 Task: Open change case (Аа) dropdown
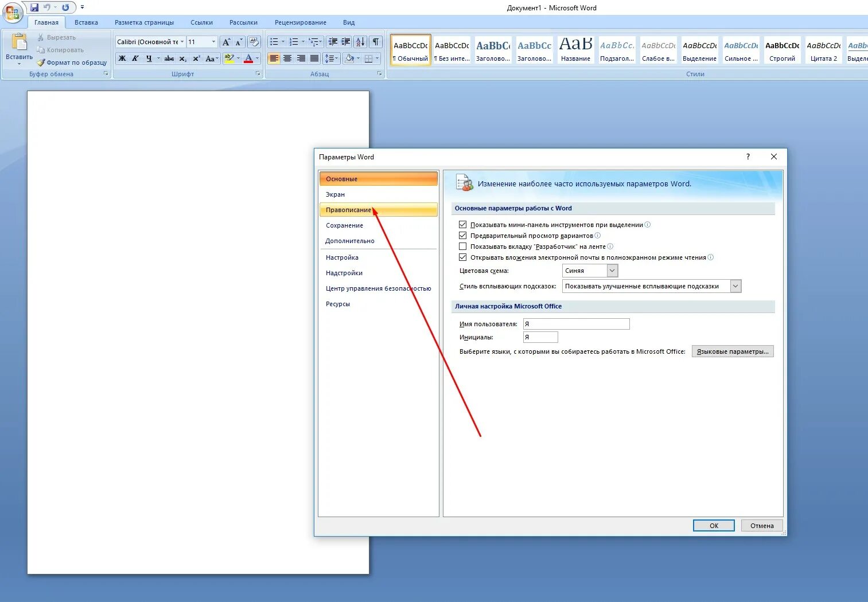tap(212, 58)
